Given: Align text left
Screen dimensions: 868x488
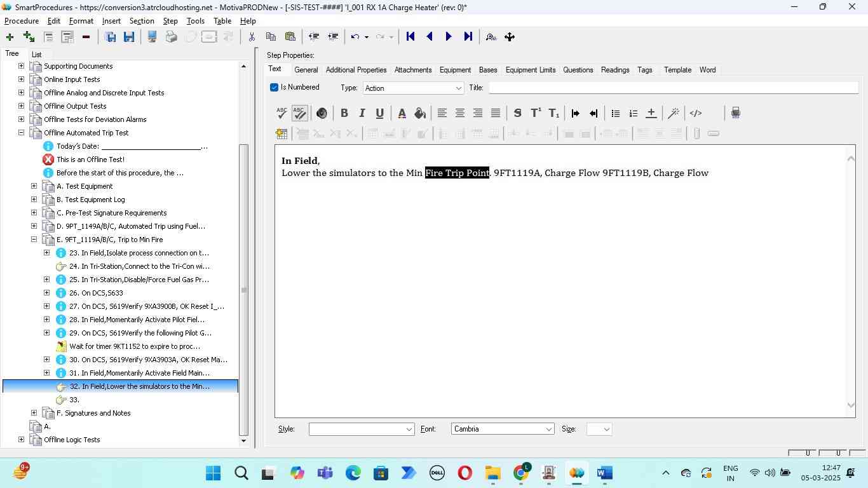Looking at the screenshot, I should point(442,113).
